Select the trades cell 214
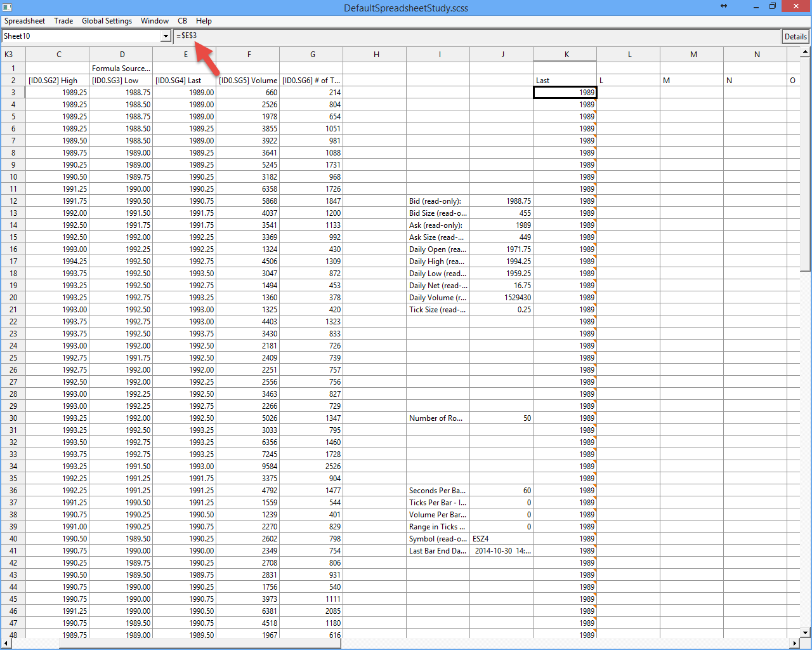This screenshot has width=812, height=650. tap(311, 93)
